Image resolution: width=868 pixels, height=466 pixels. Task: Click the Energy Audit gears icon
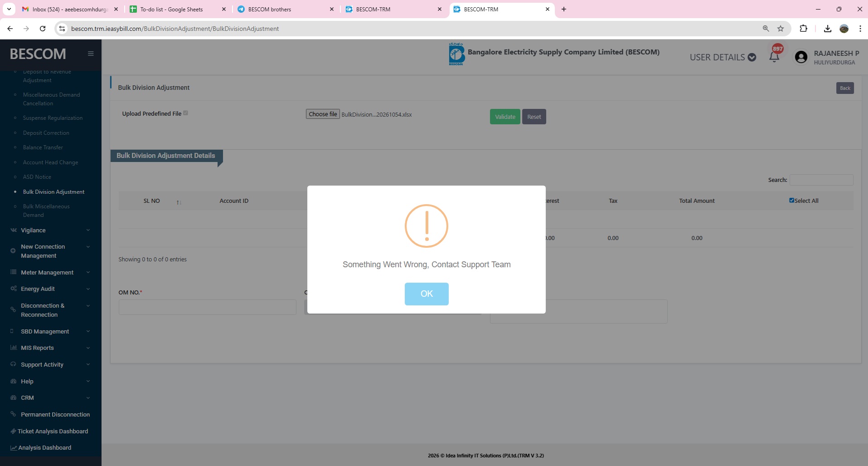[x=14, y=289]
